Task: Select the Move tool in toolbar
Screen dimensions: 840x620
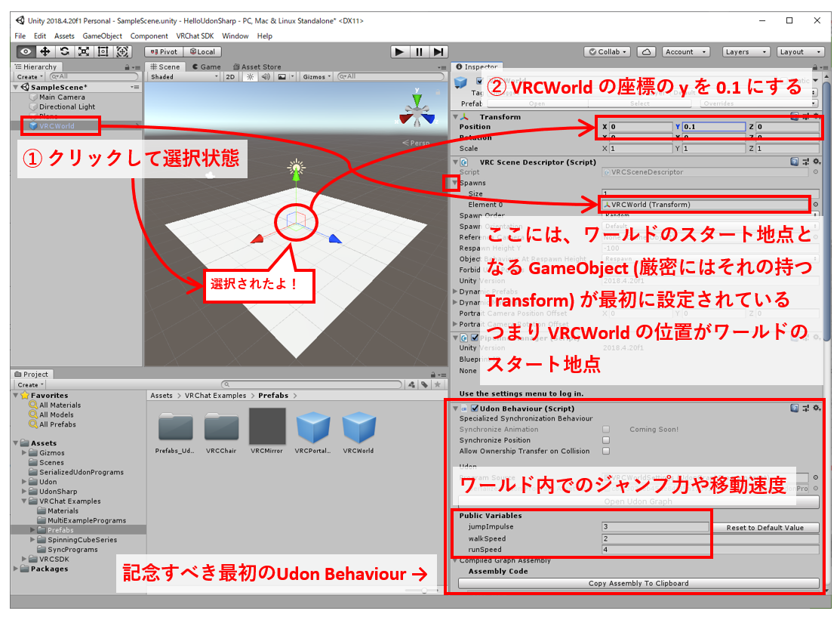Action: coord(45,51)
